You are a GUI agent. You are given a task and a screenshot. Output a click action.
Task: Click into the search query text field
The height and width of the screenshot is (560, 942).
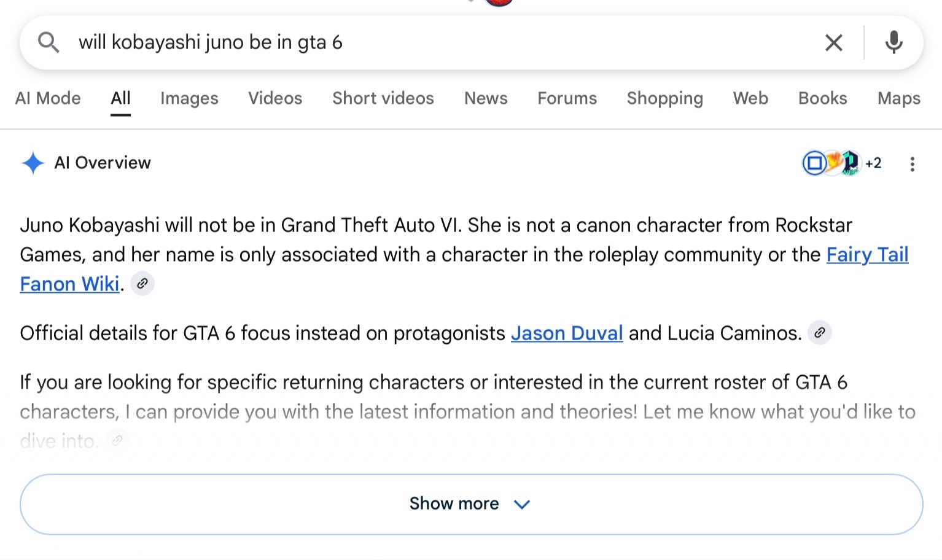click(442, 42)
